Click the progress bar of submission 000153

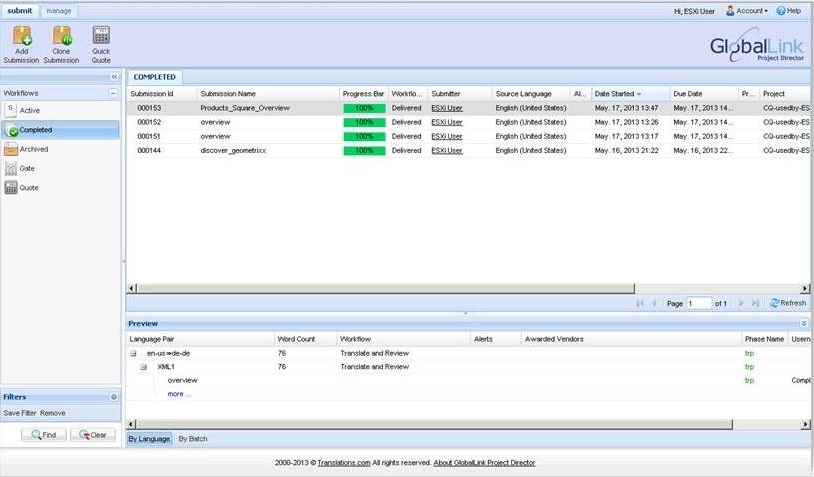[x=364, y=108]
